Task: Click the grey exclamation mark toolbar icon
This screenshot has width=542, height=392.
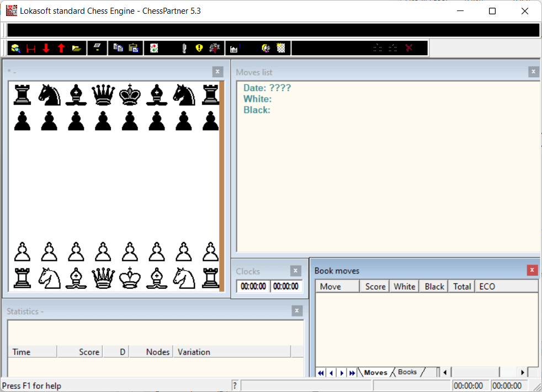Action: pos(184,48)
